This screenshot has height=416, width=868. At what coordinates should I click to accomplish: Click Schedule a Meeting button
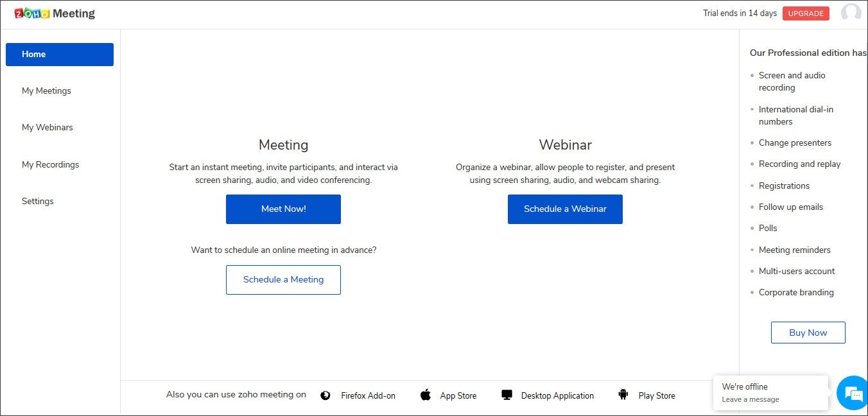[283, 280]
